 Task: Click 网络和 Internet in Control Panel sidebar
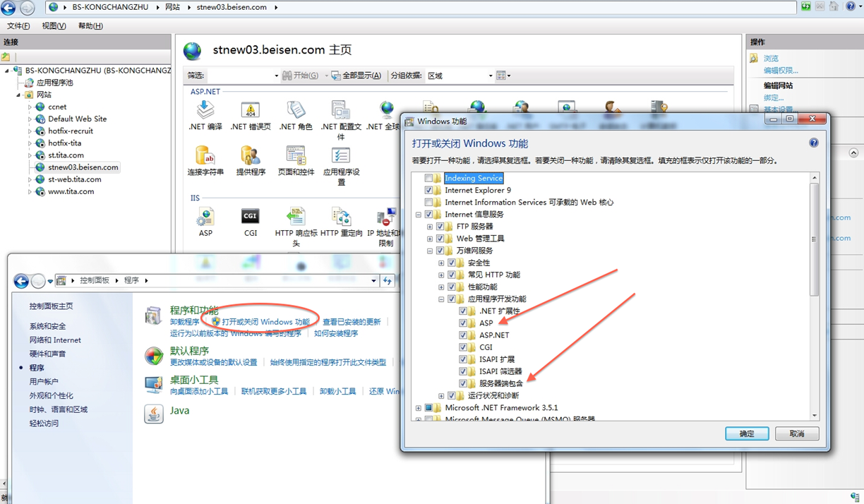tap(55, 340)
